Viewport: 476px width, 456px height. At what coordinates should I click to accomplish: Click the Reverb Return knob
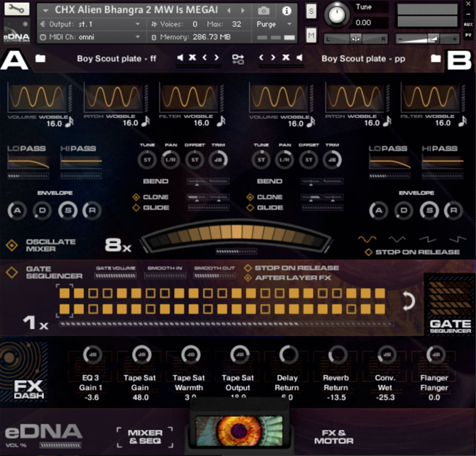pyautogui.click(x=337, y=355)
